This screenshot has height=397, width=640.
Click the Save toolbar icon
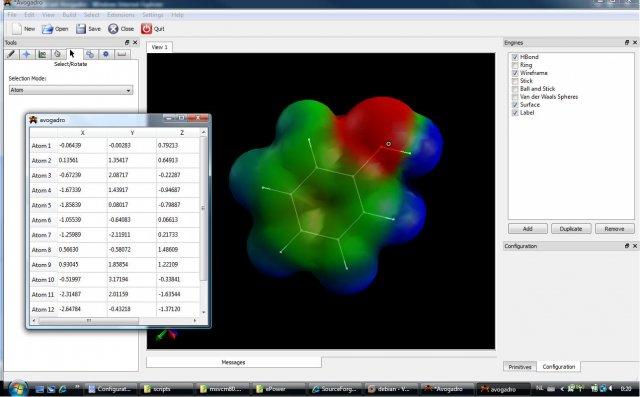point(81,29)
